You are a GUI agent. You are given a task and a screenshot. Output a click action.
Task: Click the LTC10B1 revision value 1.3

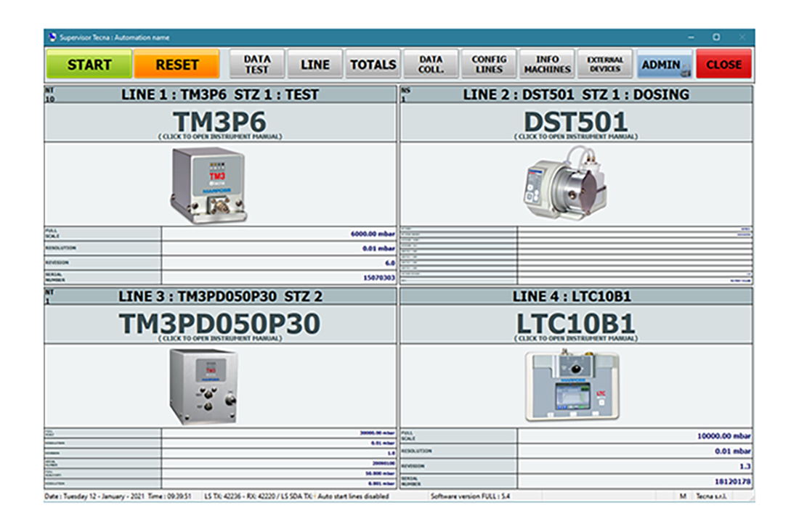[745, 467]
